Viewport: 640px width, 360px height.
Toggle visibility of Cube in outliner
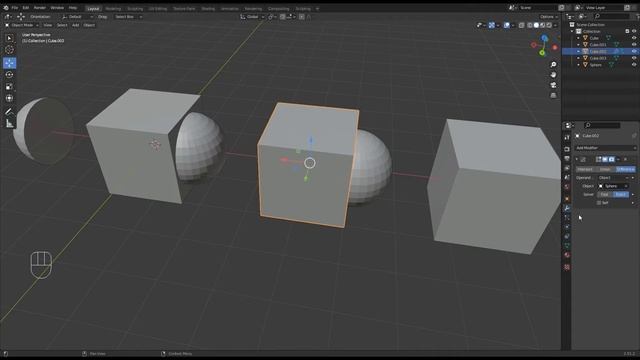point(634,38)
